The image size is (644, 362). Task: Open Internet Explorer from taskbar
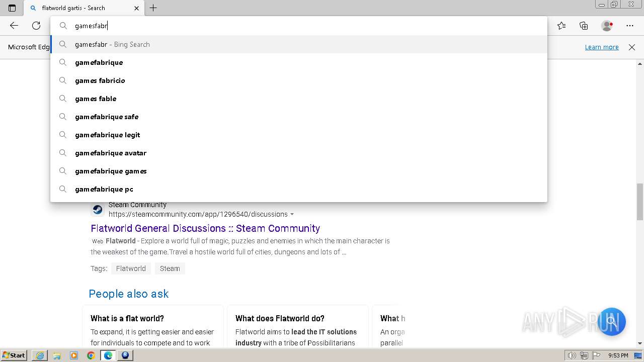40,355
